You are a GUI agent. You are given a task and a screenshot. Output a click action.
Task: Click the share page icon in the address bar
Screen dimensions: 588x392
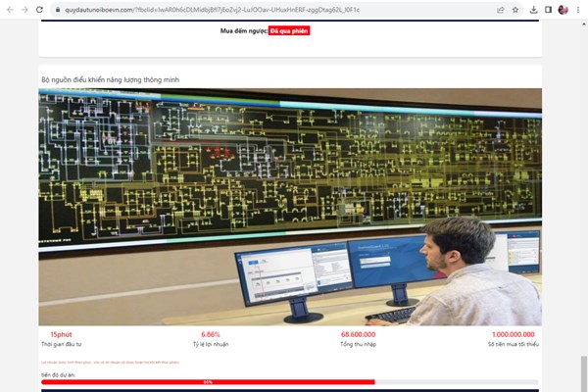[x=501, y=10]
